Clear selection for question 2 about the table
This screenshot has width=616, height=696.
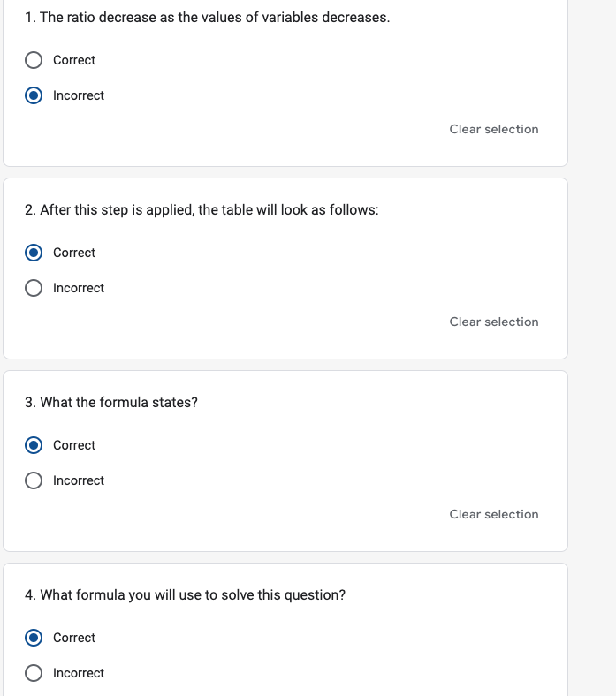(x=493, y=322)
